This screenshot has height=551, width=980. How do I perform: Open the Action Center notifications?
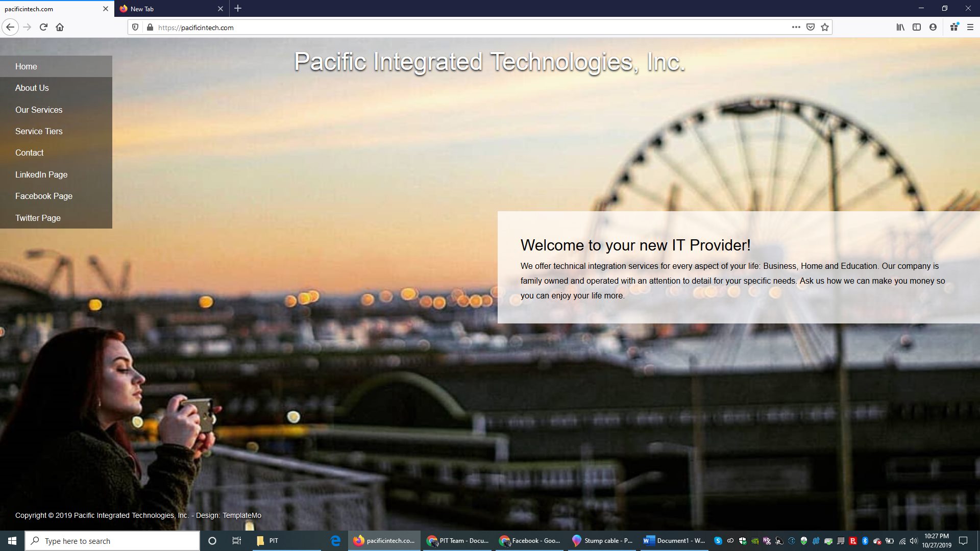click(x=963, y=541)
